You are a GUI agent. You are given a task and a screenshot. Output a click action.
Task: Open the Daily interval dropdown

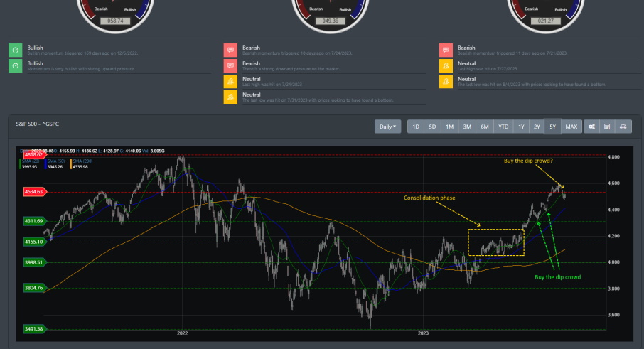(x=388, y=127)
